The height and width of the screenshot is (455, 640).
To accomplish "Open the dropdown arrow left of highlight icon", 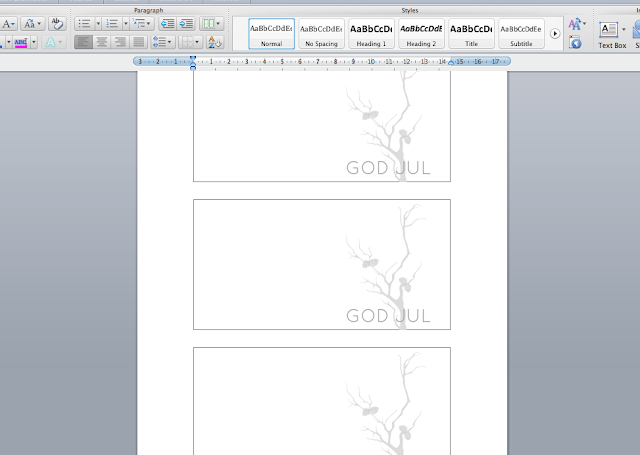I will [x=9, y=42].
